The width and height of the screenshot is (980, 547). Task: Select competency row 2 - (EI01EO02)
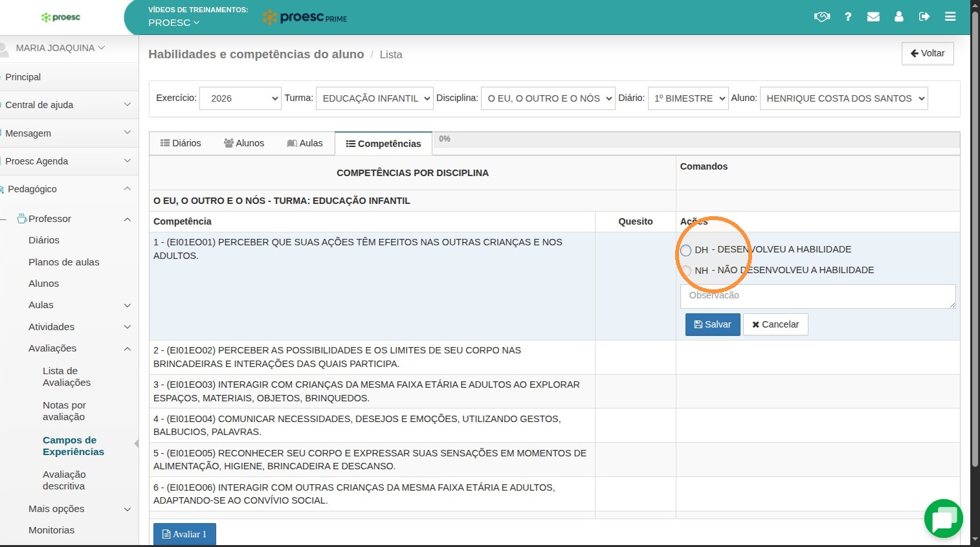pos(372,357)
